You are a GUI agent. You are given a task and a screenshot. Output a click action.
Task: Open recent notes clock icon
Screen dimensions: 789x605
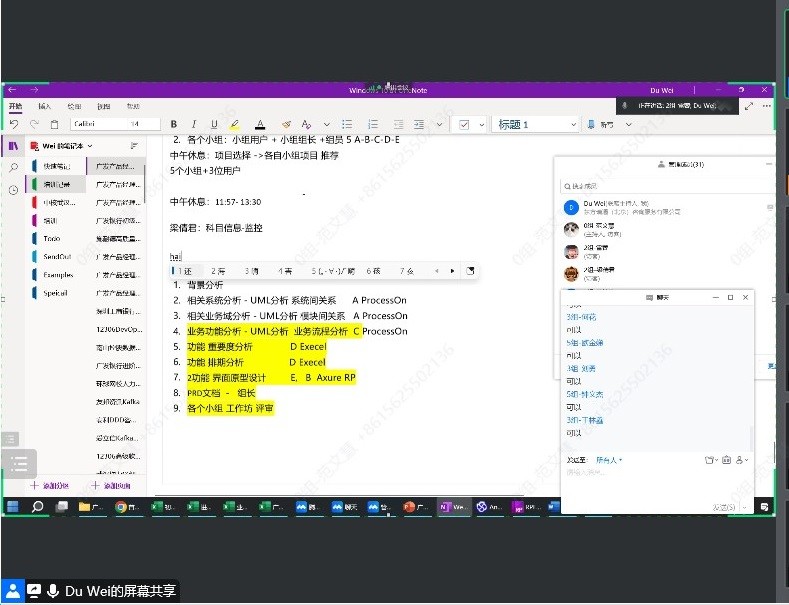coord(14,190)
